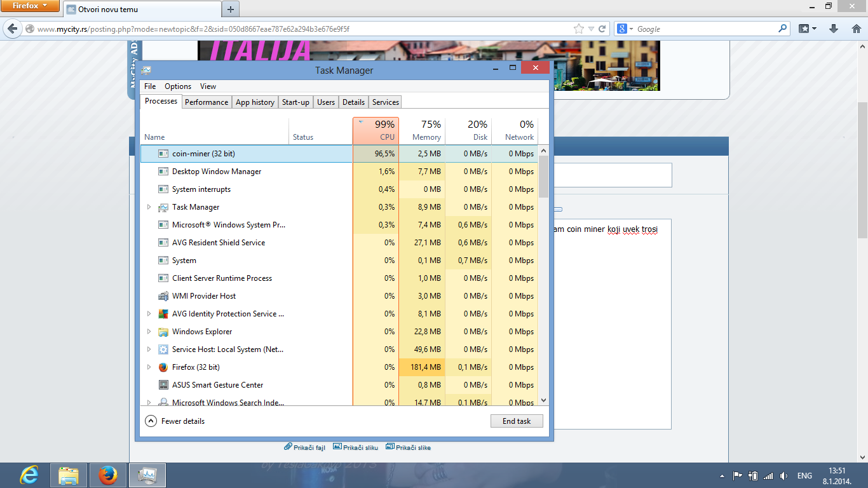This screenshot has height=488, width=868.
Task: Click the Task Manager taskbar button
Action: coord(147,475)
